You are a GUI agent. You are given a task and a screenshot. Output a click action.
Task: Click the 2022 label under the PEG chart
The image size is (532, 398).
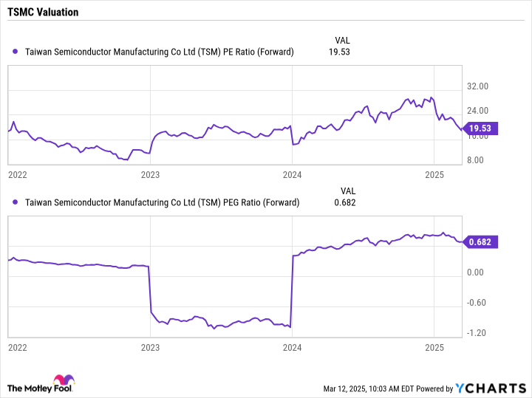point(18,347)
